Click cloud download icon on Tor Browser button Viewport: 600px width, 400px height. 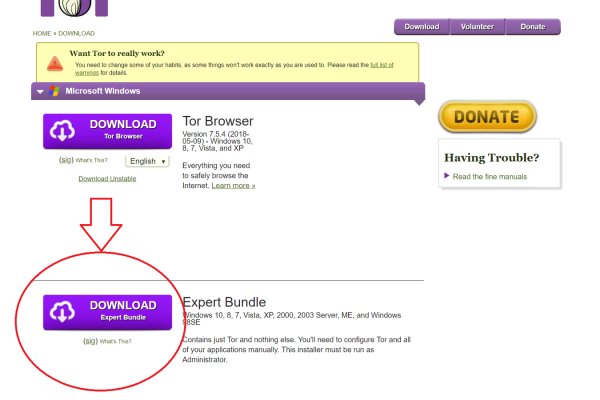pyautogui.click(x=63, y=130)
